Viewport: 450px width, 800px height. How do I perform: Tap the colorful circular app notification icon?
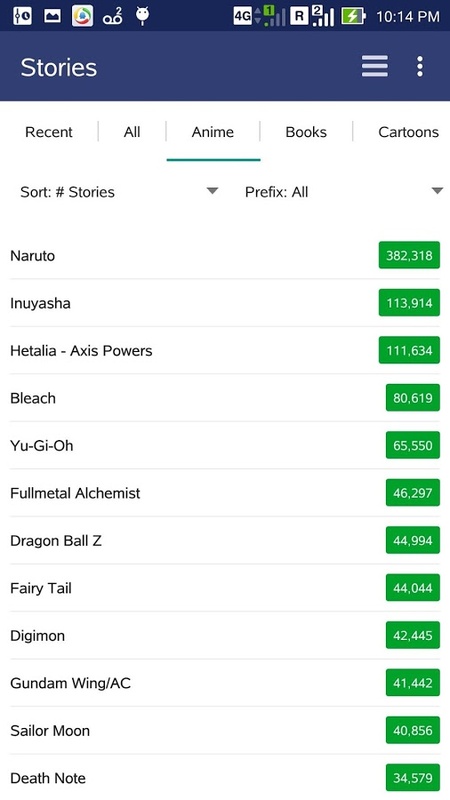[83, 16]
